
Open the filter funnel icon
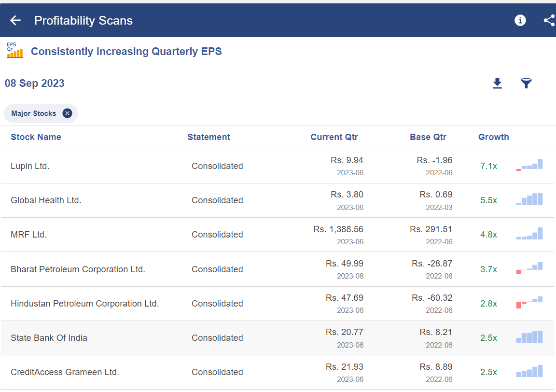click(526, 84)
